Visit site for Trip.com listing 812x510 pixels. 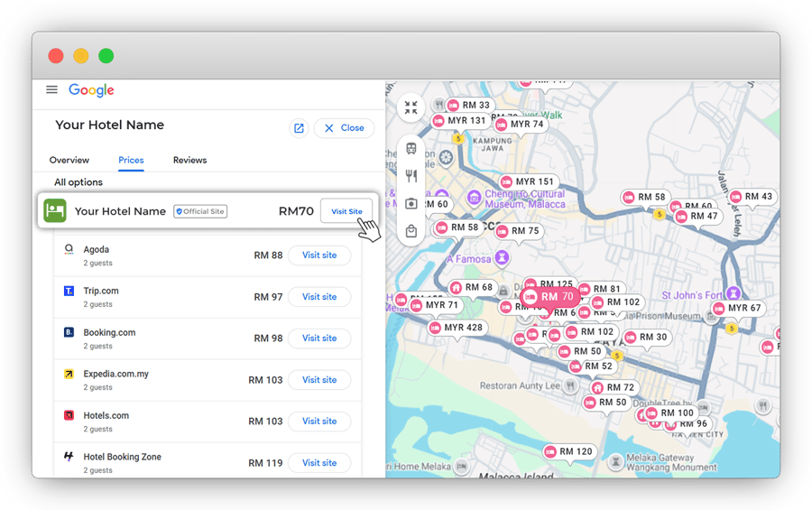click(319, 296)
